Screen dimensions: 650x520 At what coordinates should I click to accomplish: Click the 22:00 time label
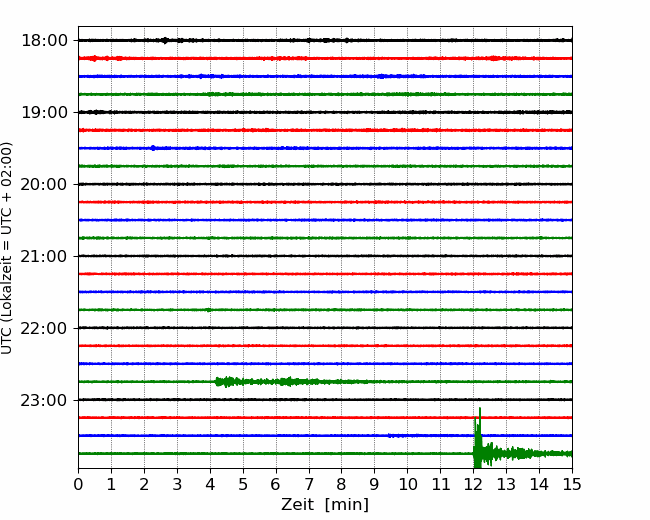[44, 328]
